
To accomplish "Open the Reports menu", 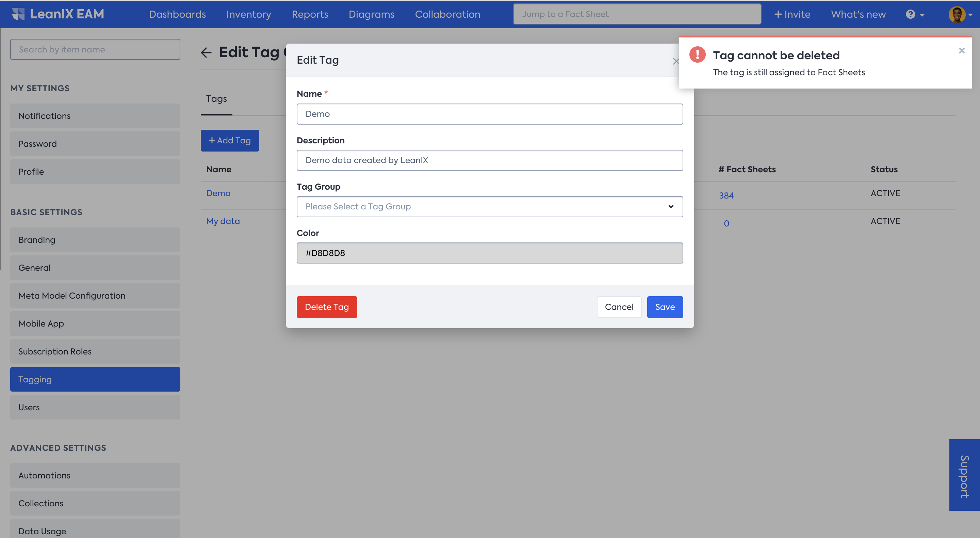I will [x=310, y=14].
